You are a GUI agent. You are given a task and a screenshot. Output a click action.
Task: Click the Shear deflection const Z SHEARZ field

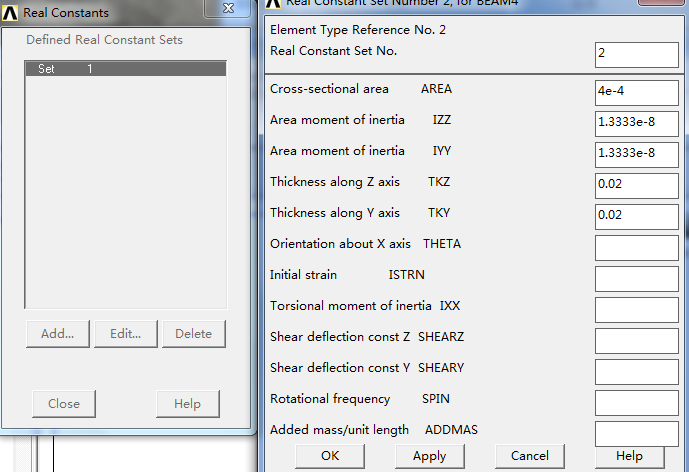click(x=637, y=341)
